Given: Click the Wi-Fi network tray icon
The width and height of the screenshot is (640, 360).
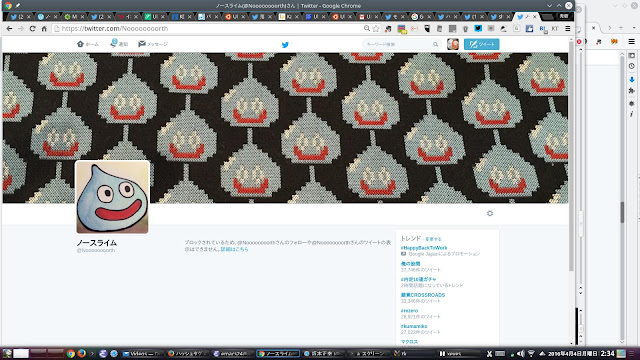Looking at the screenshot, I should (x=531, y=353).
